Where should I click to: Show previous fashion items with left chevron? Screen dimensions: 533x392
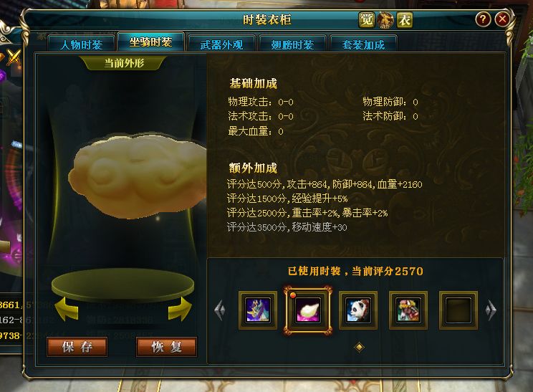220,310
